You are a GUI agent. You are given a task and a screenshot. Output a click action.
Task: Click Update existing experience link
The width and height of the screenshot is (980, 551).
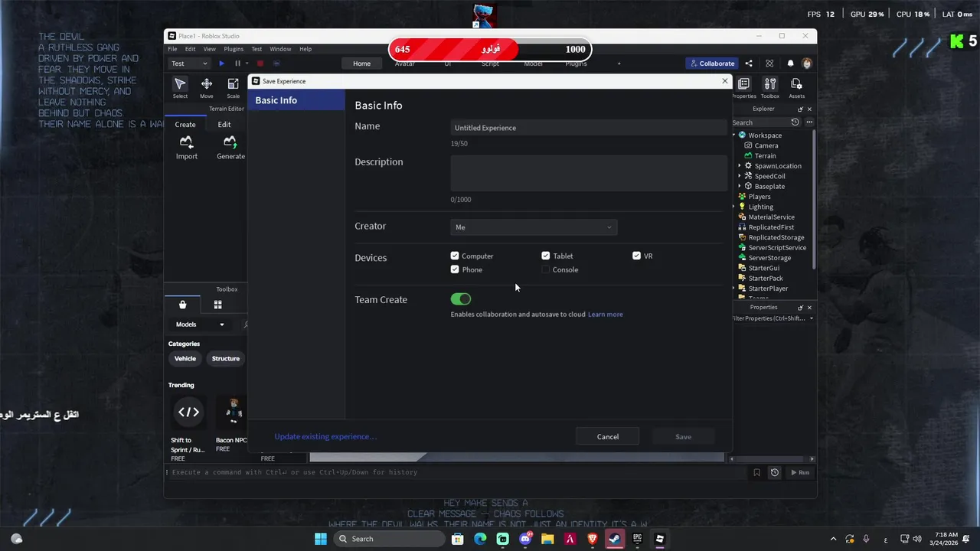(x=325, y=437)
